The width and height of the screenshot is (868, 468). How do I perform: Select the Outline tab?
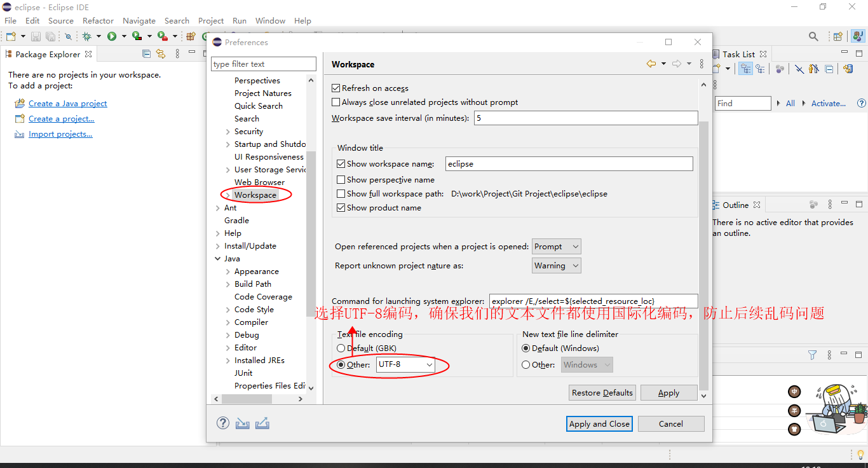(x=736, y=205)
